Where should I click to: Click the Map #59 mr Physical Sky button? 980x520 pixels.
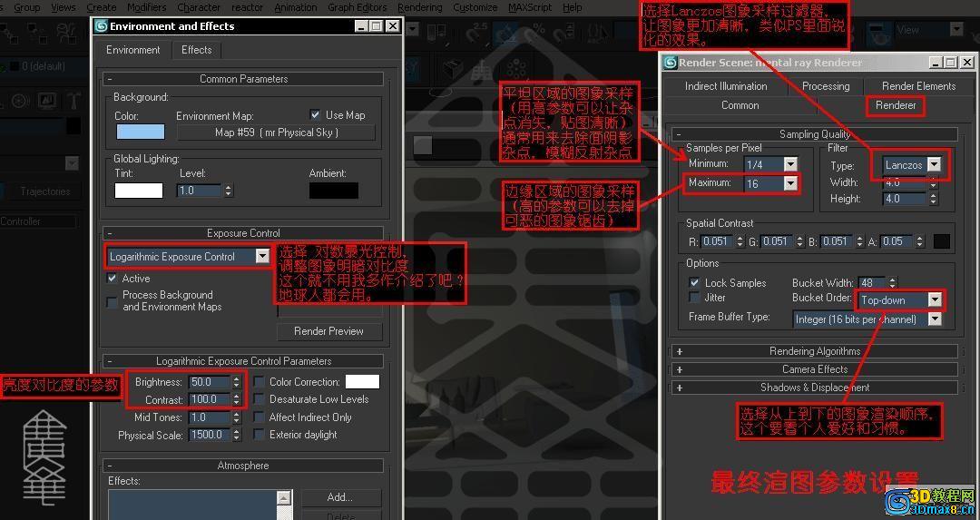point(276,132)
